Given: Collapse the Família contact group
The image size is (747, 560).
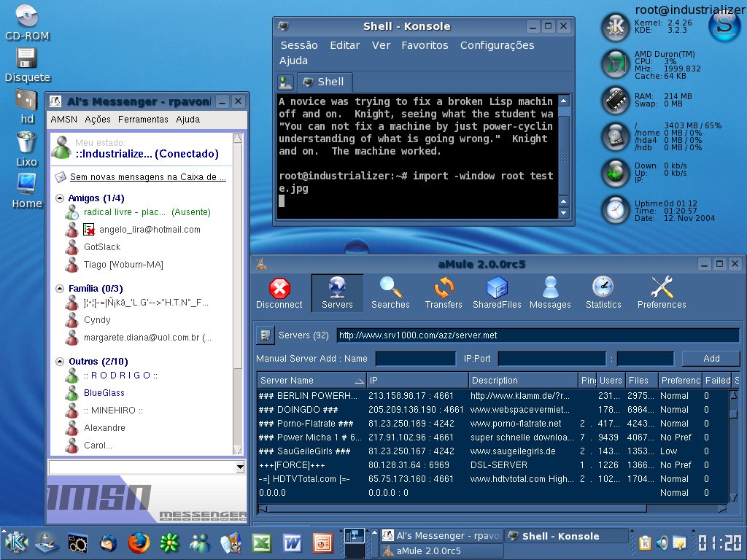Looking at the screenshot, I should point(60,289).
